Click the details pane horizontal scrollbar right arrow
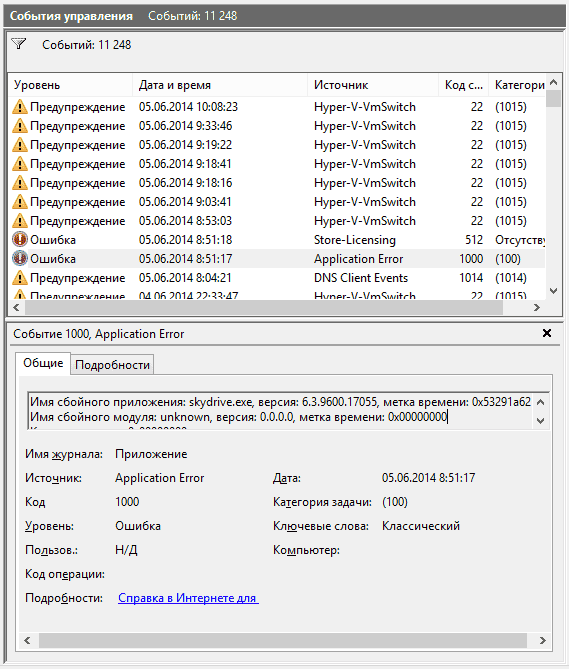The height and width of the screenshot is (669, 569). click(543, 640)
